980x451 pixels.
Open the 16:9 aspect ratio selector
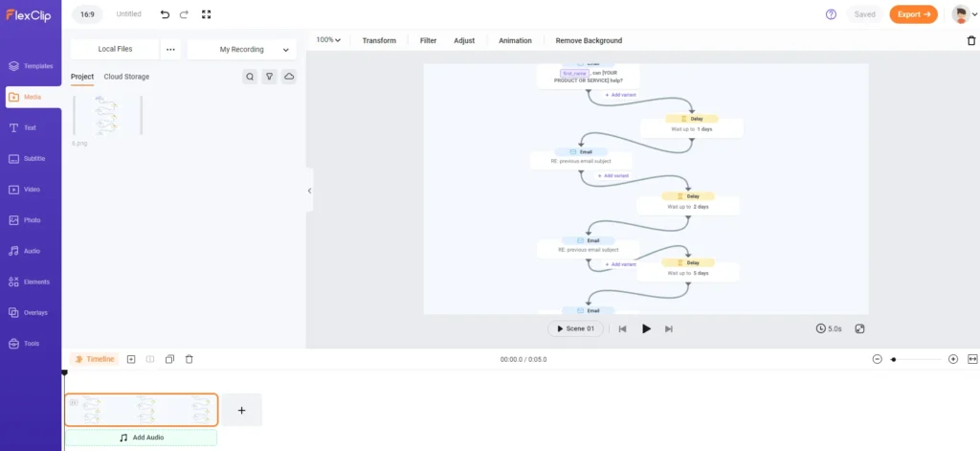pos(87,13)
